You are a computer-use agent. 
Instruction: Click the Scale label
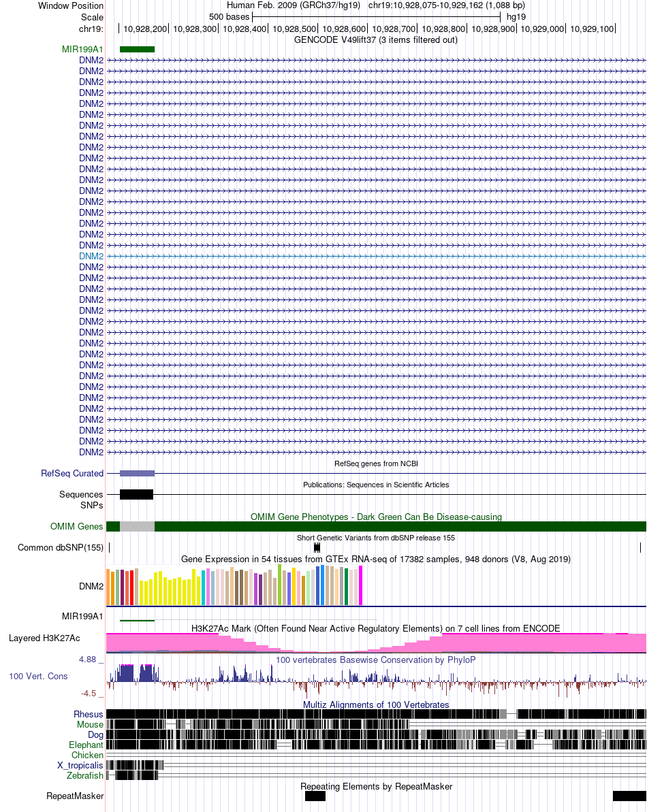point(92,17)
